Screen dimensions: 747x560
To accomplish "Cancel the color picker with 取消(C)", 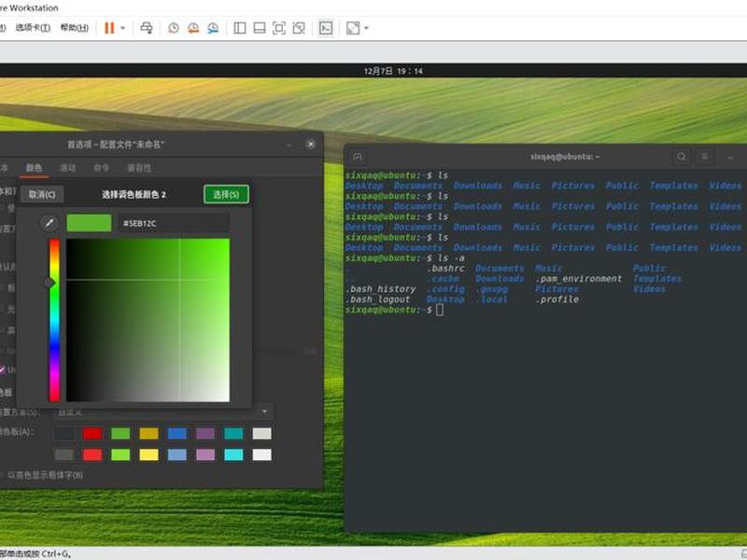I will coord(42,194).
